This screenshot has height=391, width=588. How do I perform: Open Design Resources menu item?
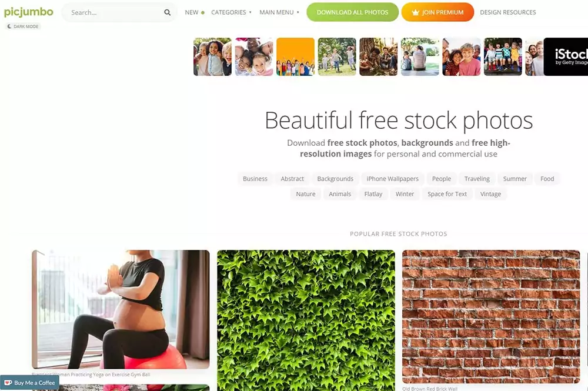(x=508, y=12)
